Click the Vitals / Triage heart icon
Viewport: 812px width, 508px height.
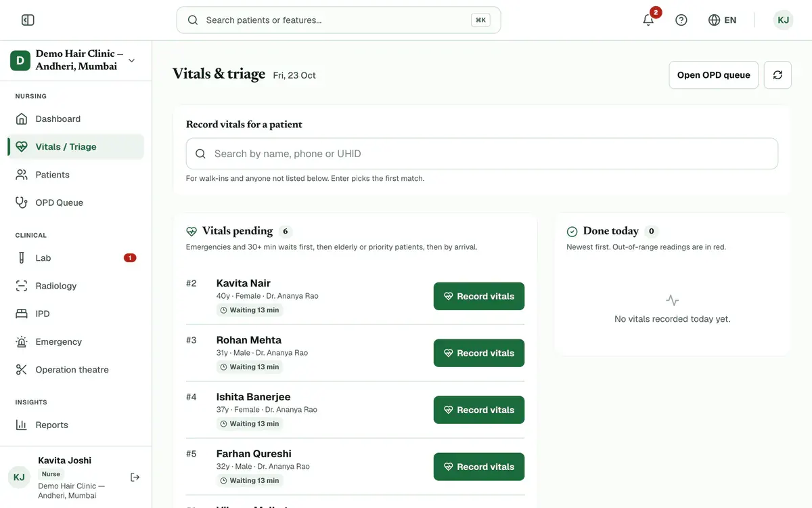pyautogui.click(x=22, y=147)
